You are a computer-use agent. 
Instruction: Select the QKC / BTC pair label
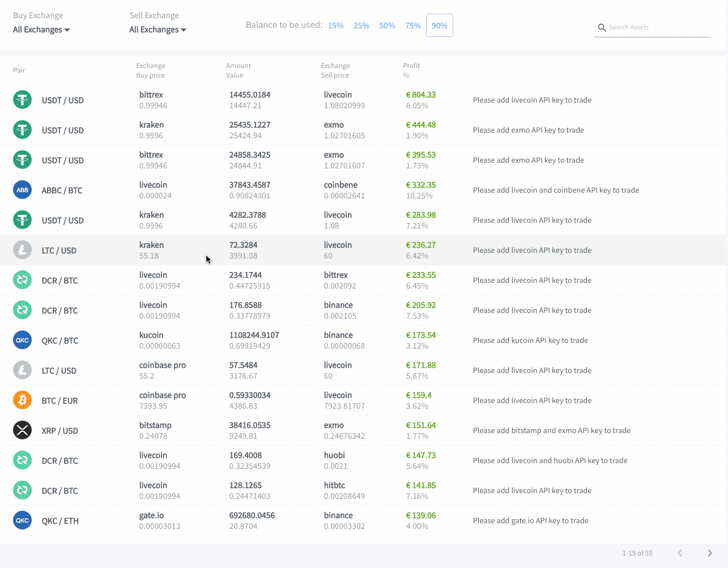60,341
